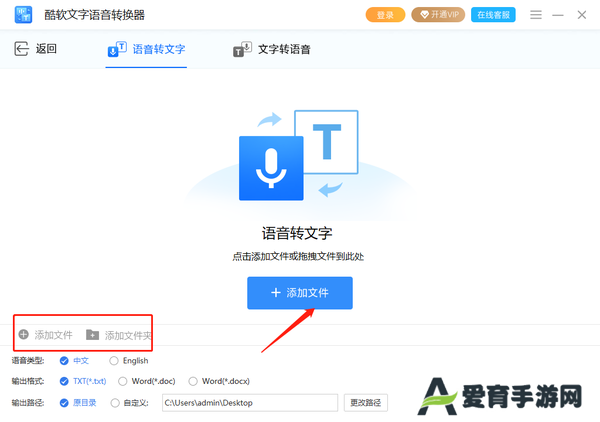Open 在线客服 online support
Viewport: 600px width, 422px height.
tap(493, 15)
